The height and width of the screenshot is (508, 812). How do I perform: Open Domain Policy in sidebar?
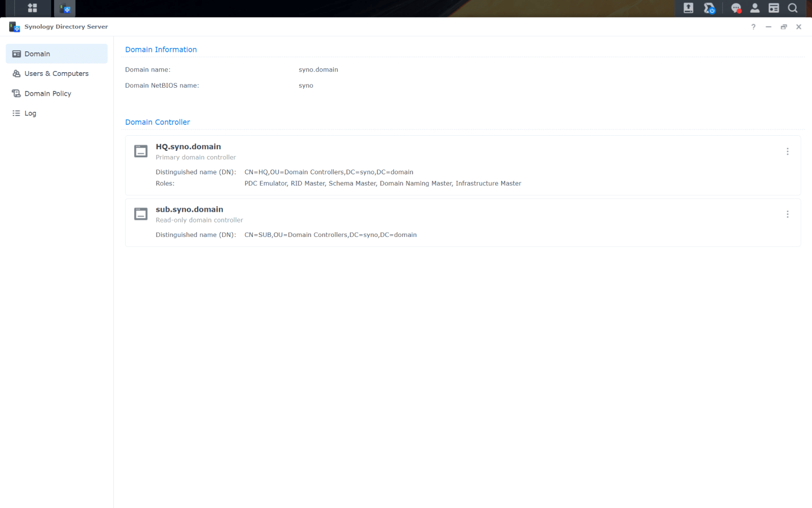pos(57,94)
